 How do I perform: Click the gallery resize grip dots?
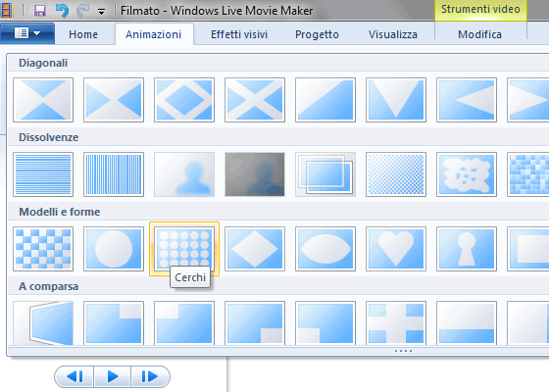(403, 351)
